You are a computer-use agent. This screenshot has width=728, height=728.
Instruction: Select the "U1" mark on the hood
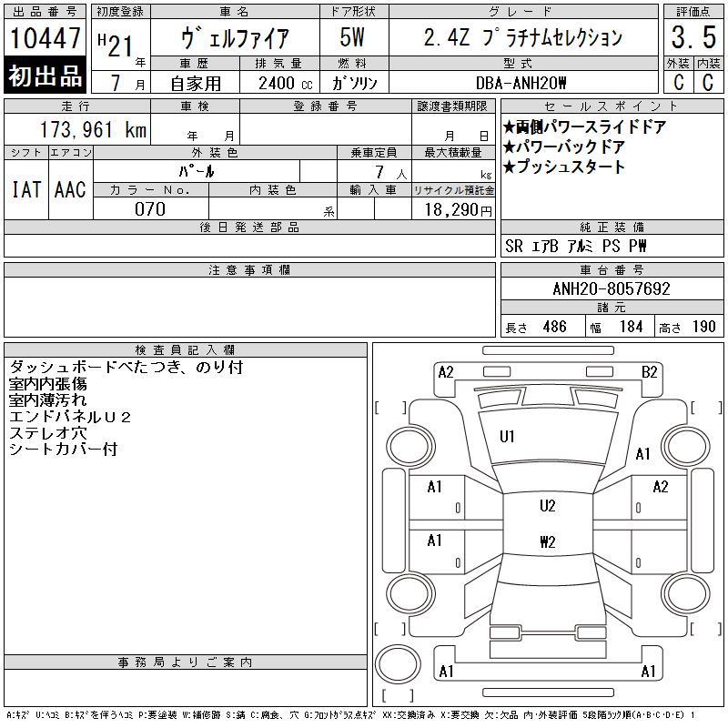click(507, 437)
